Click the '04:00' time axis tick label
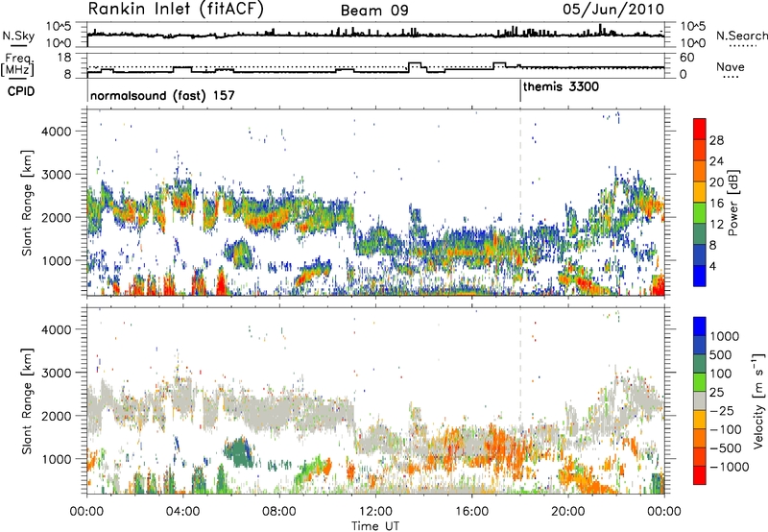This screenshot has height=532, width=768. point(182,512)
